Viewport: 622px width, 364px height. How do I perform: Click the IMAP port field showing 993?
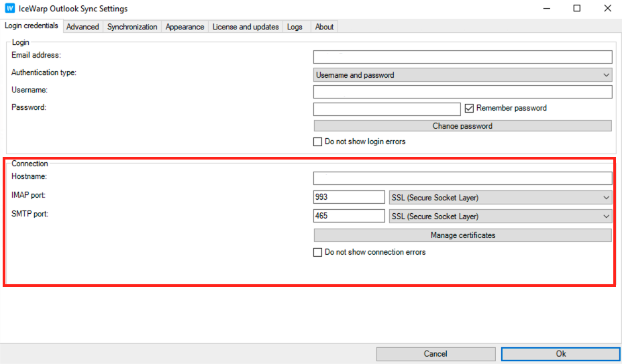coord(349,197)
